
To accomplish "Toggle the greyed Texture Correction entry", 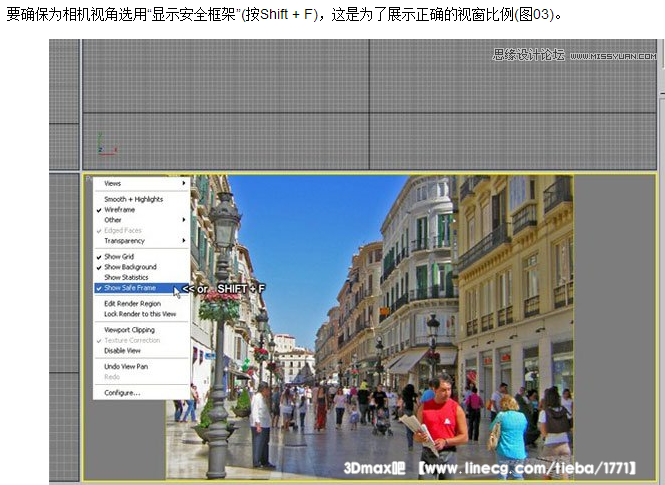I will (141, 340).
